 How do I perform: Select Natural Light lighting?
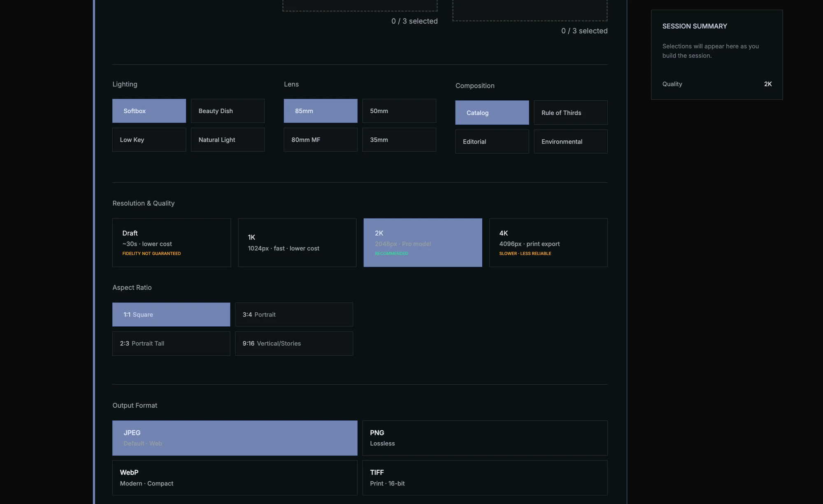[228, 139]
